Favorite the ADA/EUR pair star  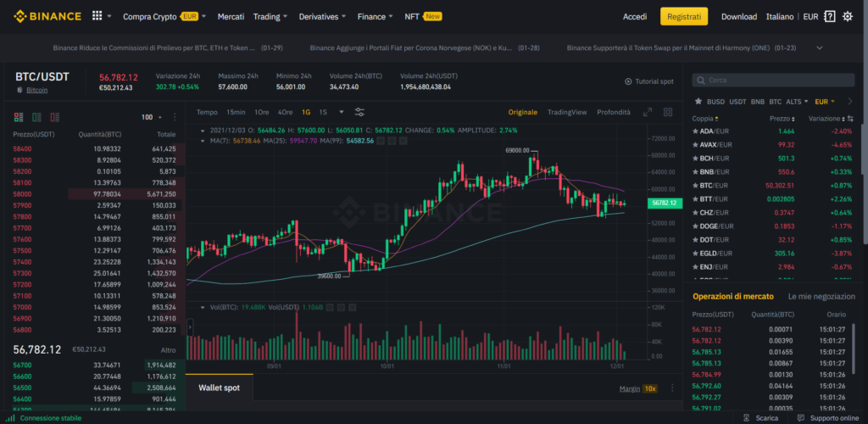695,131
